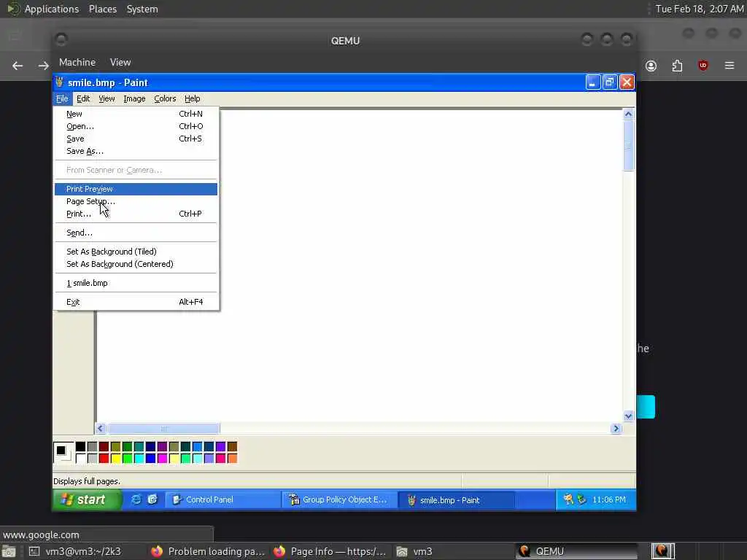Open the Firefox account icon
The width and height of the screenshot is (747, 560).
651,66
